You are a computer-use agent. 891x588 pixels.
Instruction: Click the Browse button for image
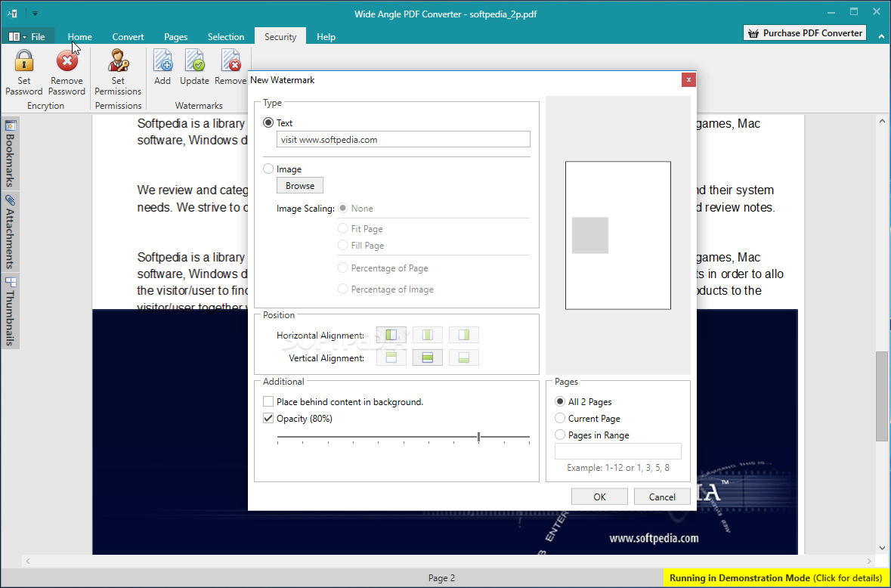300,186
